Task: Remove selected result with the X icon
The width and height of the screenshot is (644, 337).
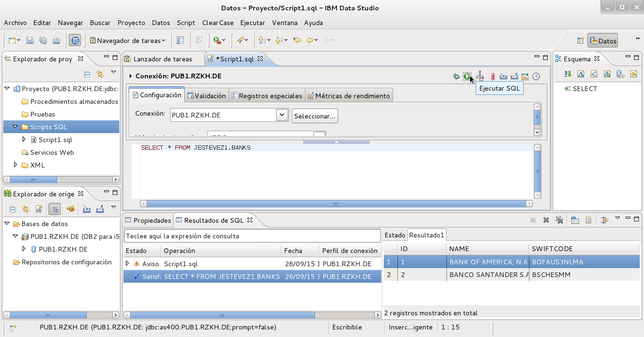Action: [x=546, y=220]
